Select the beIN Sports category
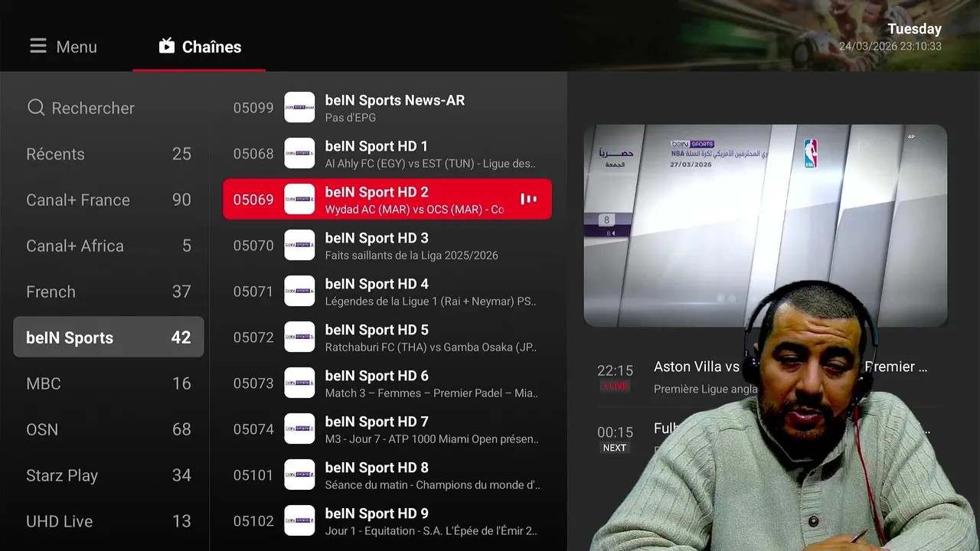The height and width of the screenshot is (551, 980). 109,337
